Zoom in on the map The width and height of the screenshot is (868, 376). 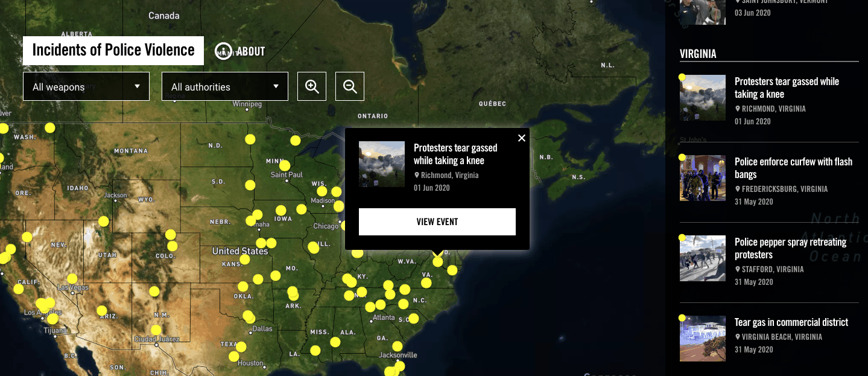(311, 86)
